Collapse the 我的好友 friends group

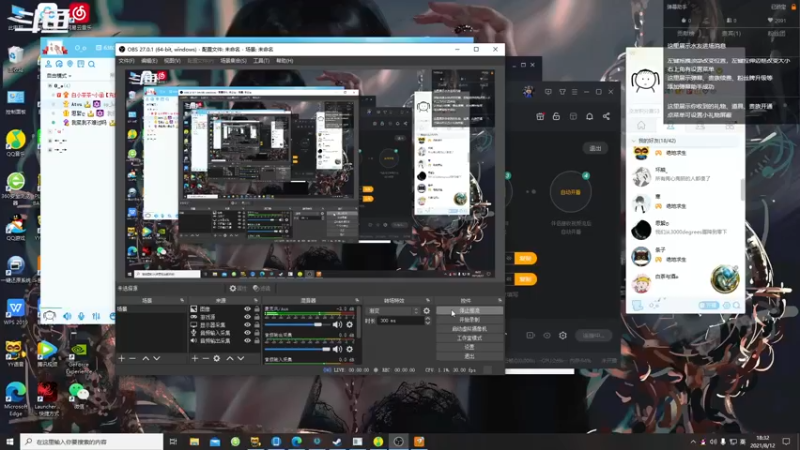pyautogui.click(x=634, y=141)
